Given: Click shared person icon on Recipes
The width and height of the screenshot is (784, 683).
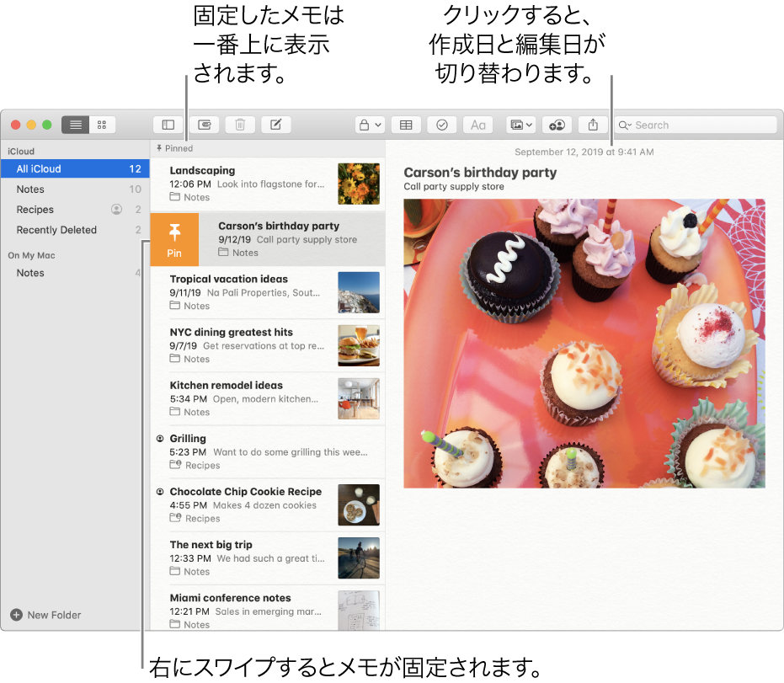Looking at the screenshot, I should [x=116, y=210].
